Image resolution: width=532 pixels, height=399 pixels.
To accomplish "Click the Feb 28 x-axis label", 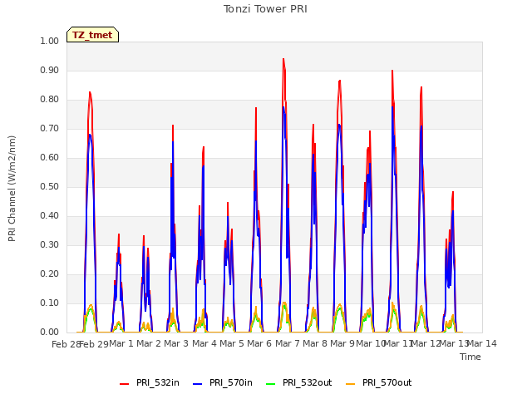I will (66, 344).
